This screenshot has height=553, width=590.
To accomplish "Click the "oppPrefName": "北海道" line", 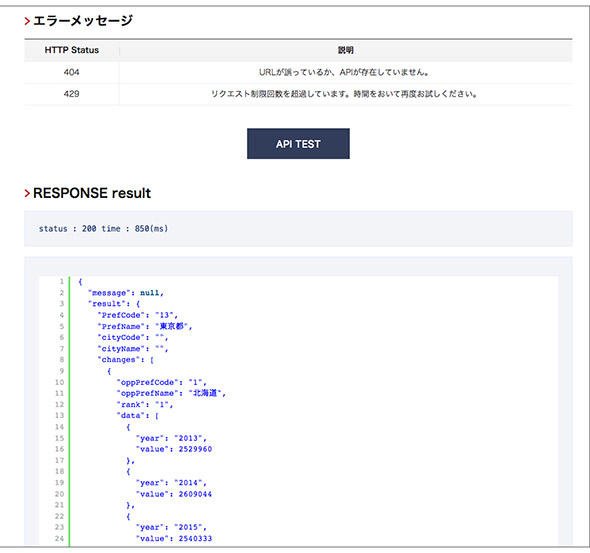I will point(171,393).
